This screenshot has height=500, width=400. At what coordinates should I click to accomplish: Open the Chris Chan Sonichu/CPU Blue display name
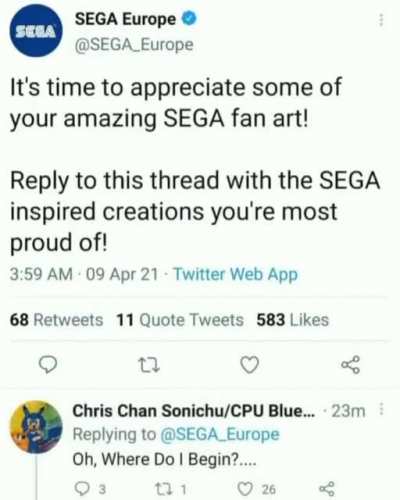point(194,411)
